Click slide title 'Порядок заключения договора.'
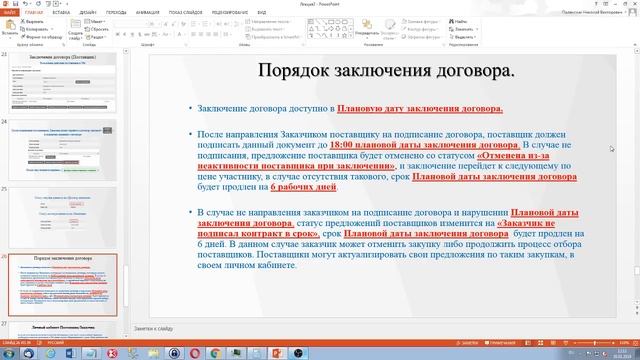This screenshot has width=640, height=360. tap(386, 70)
